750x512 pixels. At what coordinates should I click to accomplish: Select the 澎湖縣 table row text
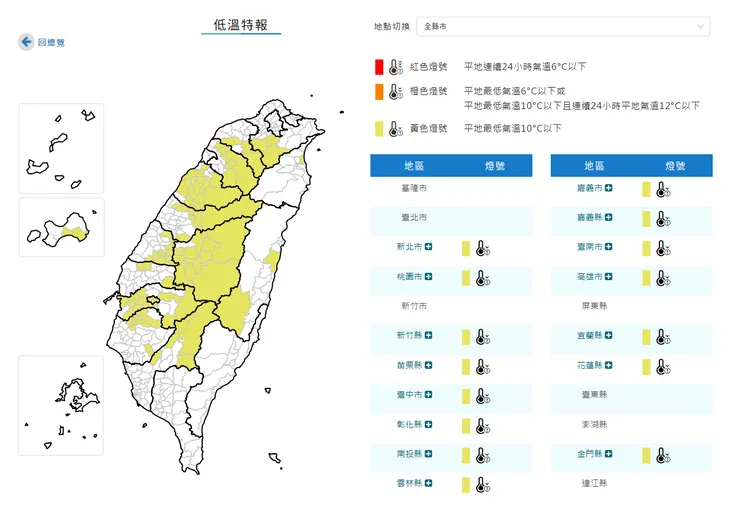click(x=595, y=424)
